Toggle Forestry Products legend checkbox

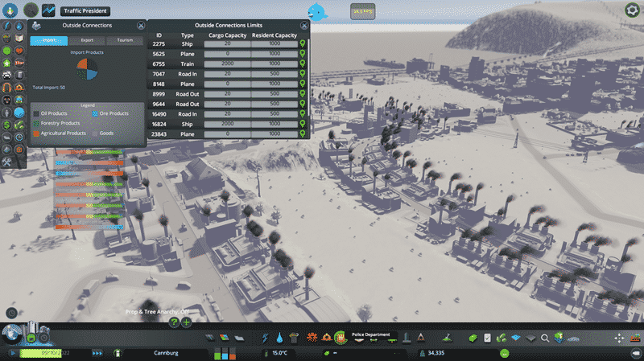[x=36, y=123]
